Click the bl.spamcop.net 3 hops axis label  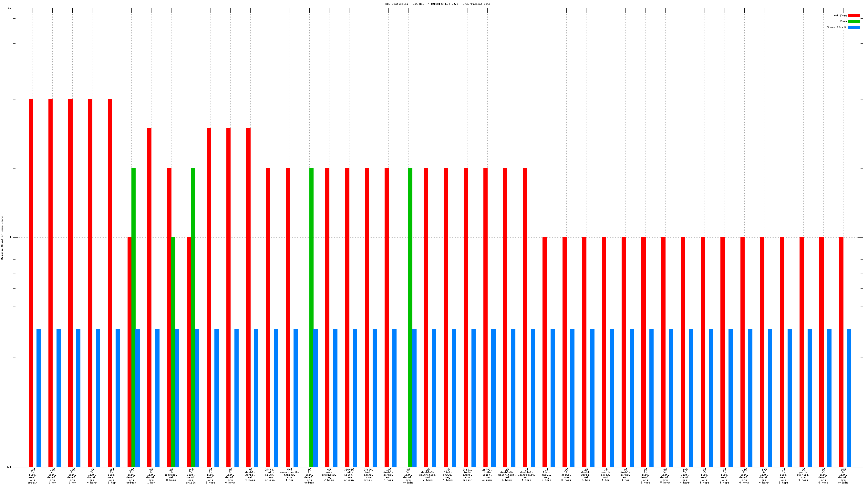click(x=171, y=475)
